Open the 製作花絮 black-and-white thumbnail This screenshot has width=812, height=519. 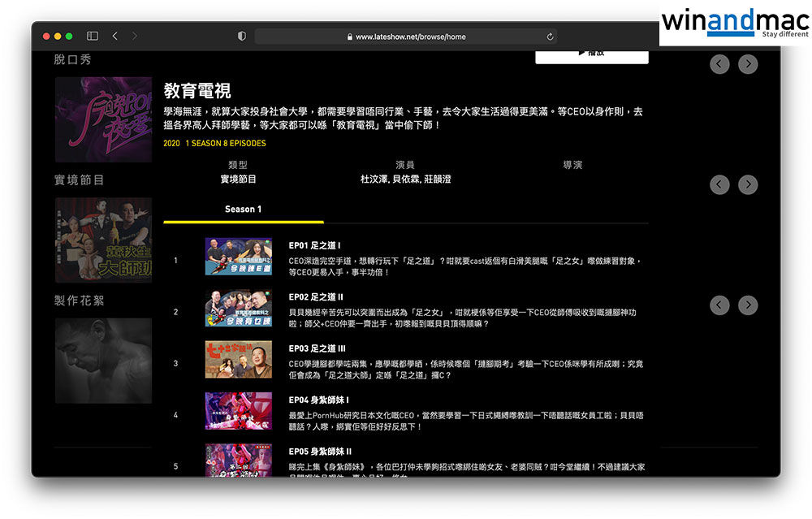coord(103,361)
